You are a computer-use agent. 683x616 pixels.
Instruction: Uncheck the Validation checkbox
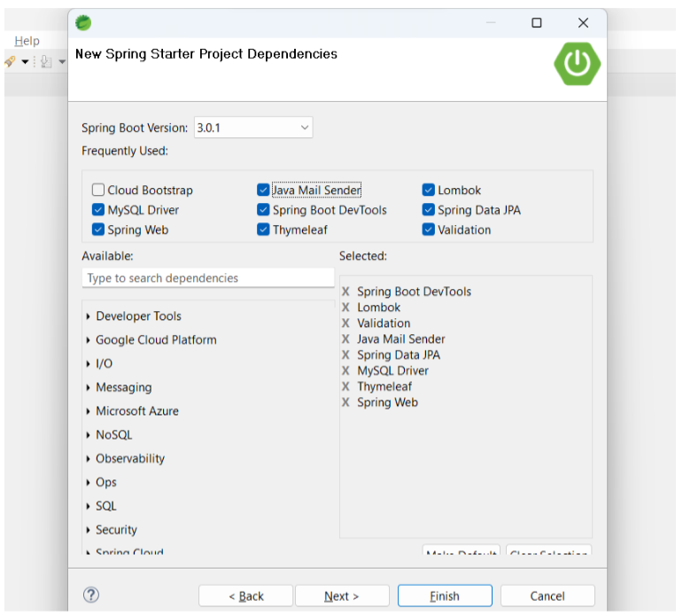point(429,230)
